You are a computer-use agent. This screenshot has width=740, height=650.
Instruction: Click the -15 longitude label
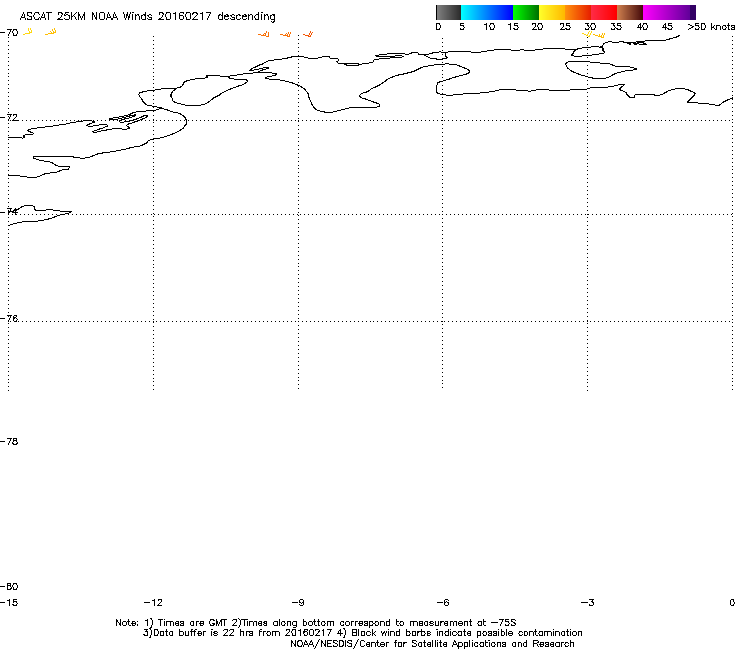9,602
